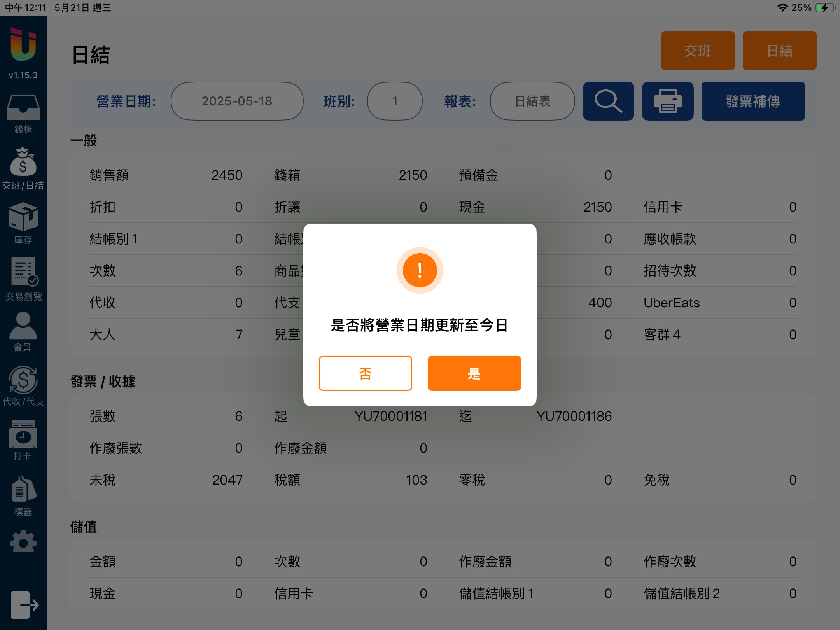This screenshot has width=840, height=630.
Task: Open the 班別 shift selector
Action: tap(395, 101)
